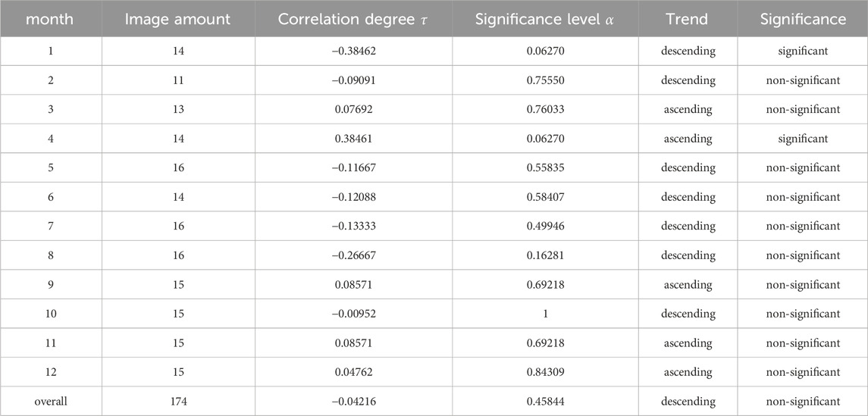Select the overall correlation value −0.04216
The height and width of the screenshot is (416, 868).
[353, 402]
